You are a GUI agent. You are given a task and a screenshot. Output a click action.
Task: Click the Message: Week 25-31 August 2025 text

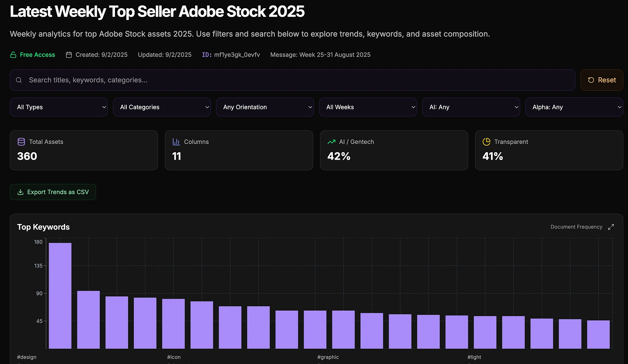pyautogui.click(x=320, y=55)
